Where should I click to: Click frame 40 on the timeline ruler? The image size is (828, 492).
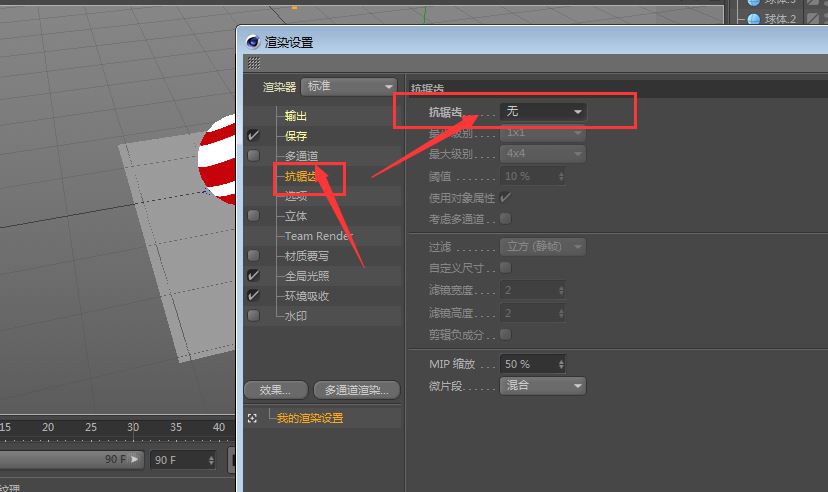[219, 427]
